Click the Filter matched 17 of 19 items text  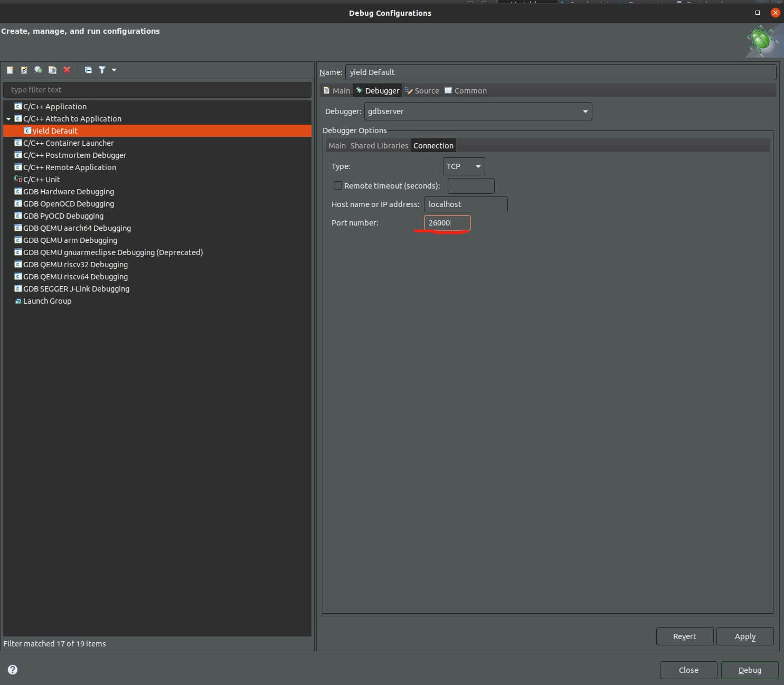tap(54, 644)
